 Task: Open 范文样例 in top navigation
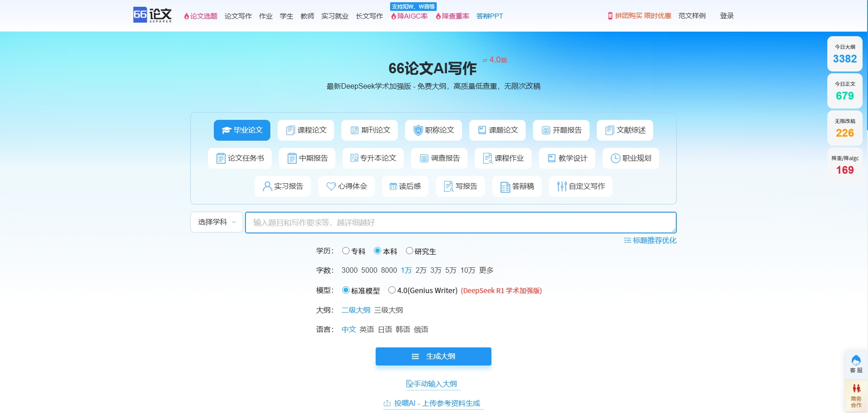pyautogui.click(x=692, y=16)
